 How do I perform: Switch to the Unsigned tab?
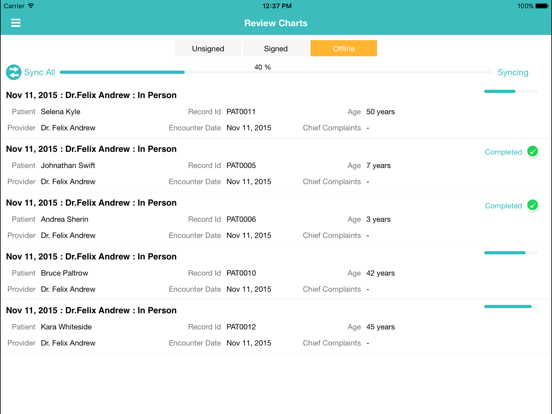(208, 48)
